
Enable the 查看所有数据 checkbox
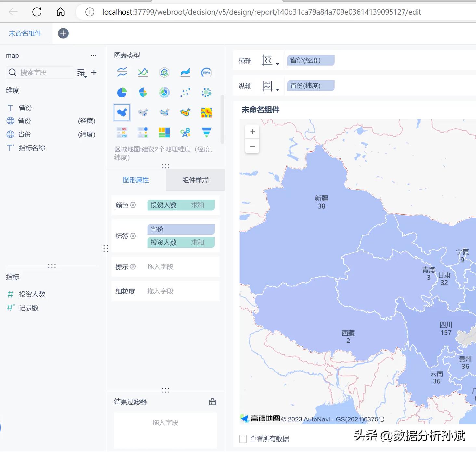pos(243,438)
